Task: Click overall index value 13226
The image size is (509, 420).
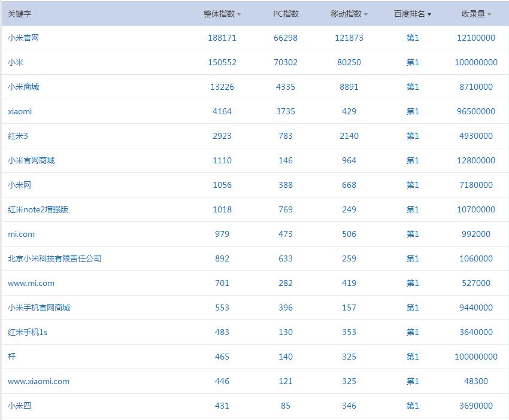Action: click(x=222, y=87)
